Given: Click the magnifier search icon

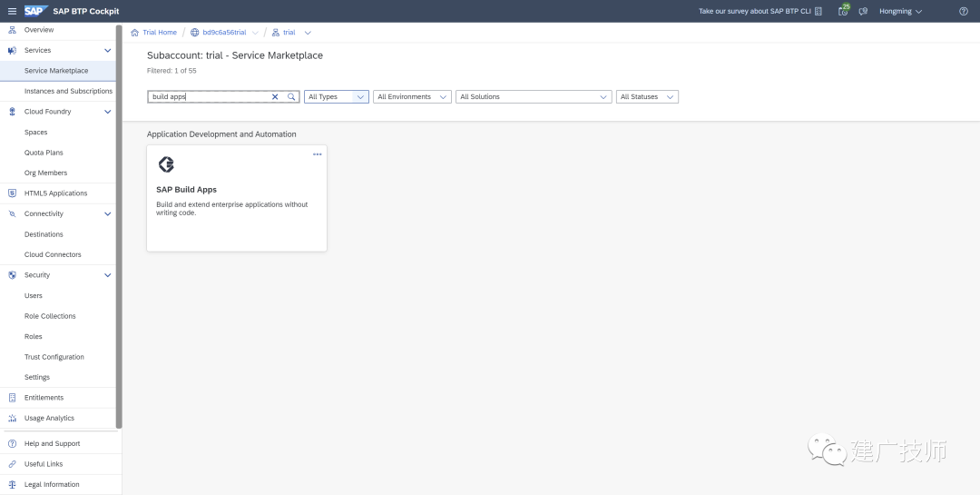Looking at the screenshot, I should coord(291,97).
